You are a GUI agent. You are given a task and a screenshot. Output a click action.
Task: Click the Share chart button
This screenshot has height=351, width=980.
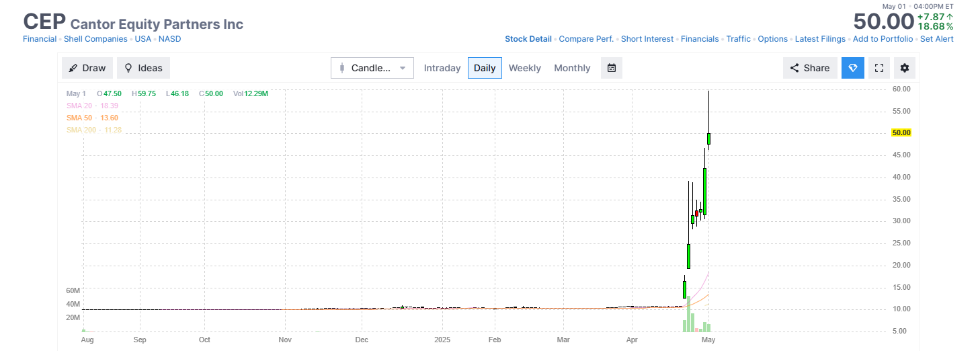(810, 68)
